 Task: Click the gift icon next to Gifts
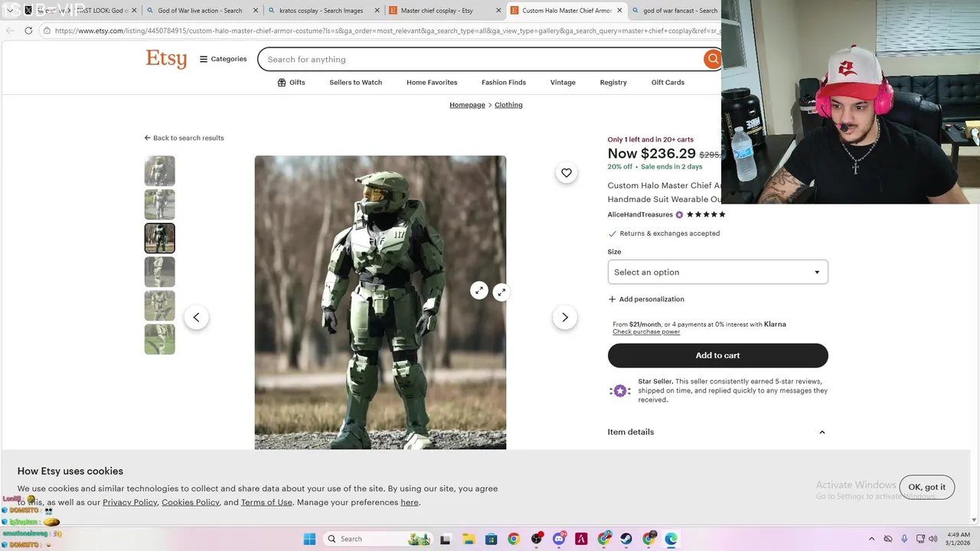click(282, 82)
